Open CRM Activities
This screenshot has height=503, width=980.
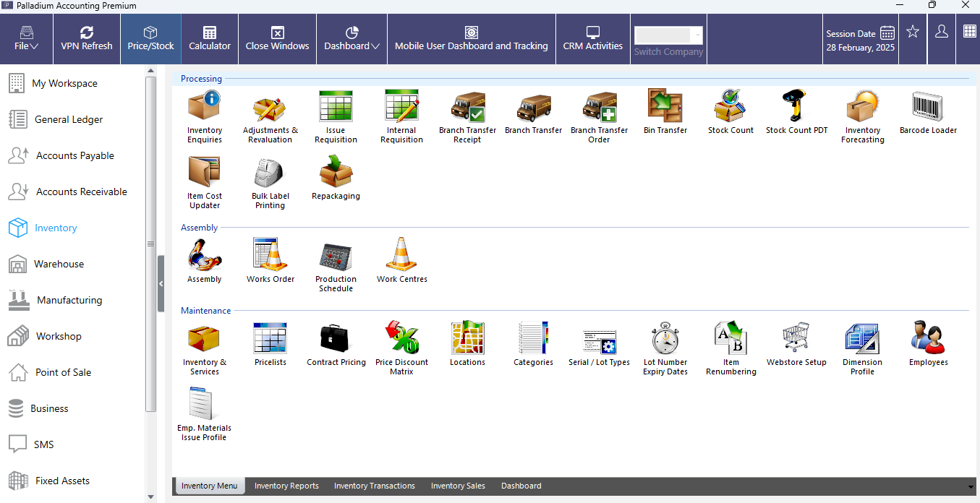[593, 38]
